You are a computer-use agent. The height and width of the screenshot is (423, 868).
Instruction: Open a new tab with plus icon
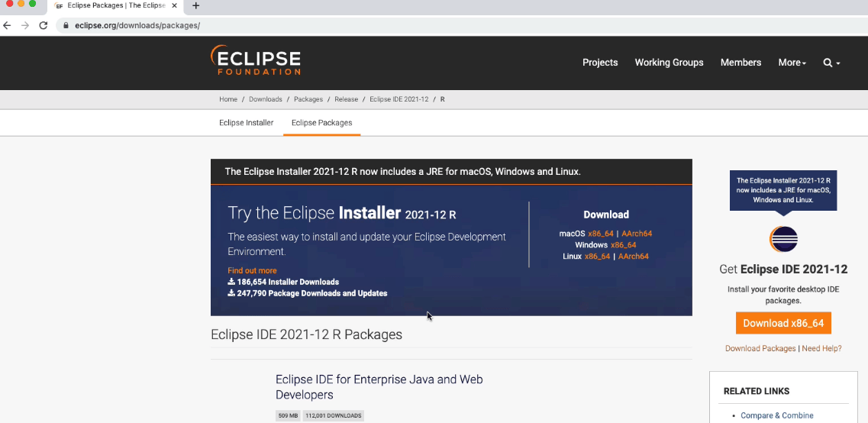pos(195,5)
